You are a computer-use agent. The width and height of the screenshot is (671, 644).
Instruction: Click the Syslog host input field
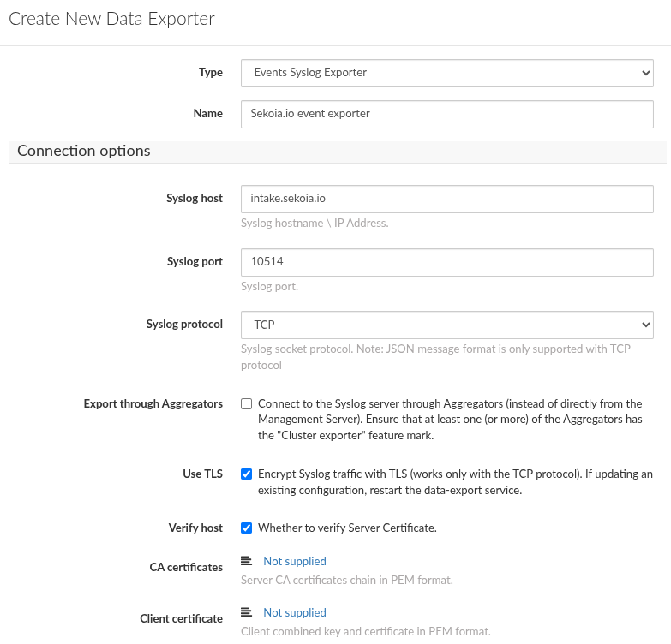click(x=446, y=199)
